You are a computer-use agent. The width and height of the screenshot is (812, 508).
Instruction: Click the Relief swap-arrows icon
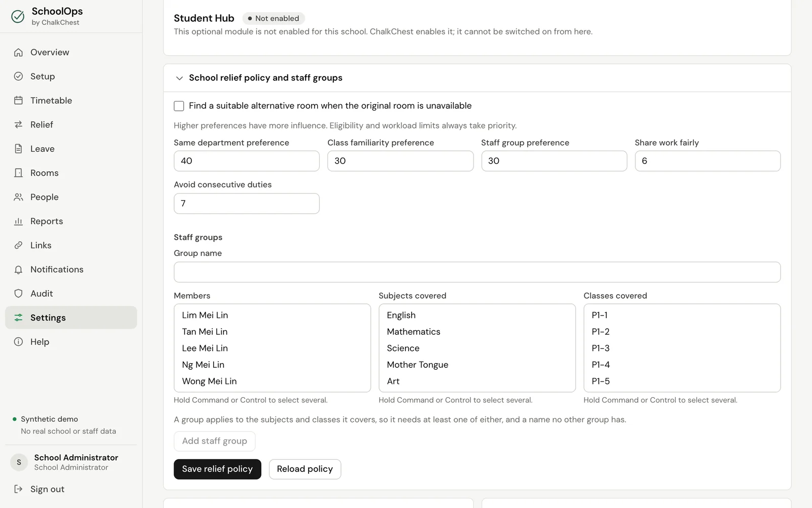pyautogui.click(x=18, y=124)
